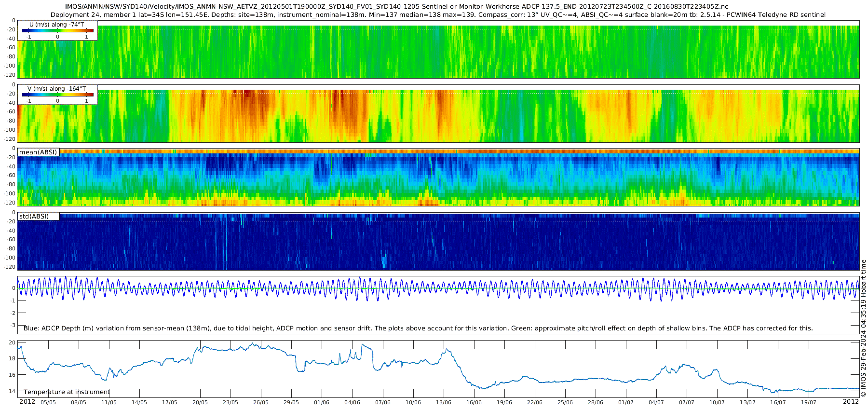
Task: Select the 26/05 date tick on the time axis
Action: coord(261,402)
